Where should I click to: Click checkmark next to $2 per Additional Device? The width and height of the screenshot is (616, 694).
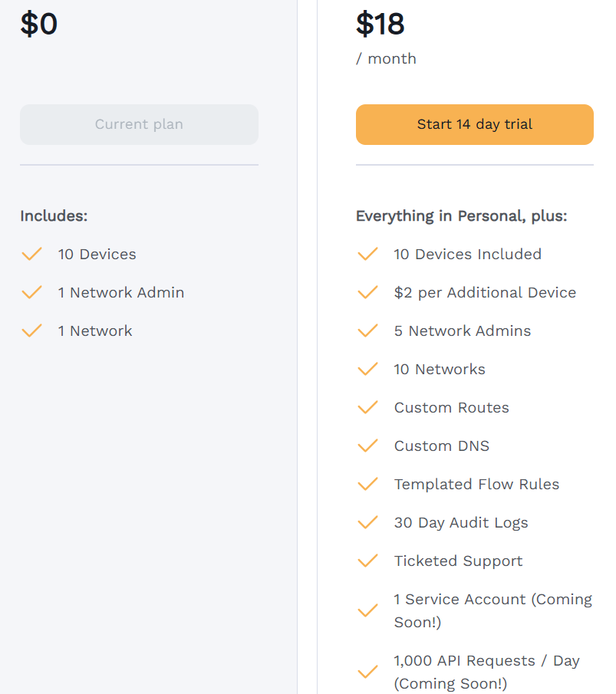367,292
